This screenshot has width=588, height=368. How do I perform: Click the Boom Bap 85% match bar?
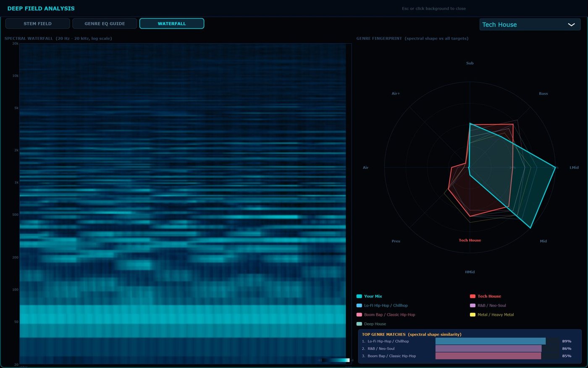pos(488,356)
